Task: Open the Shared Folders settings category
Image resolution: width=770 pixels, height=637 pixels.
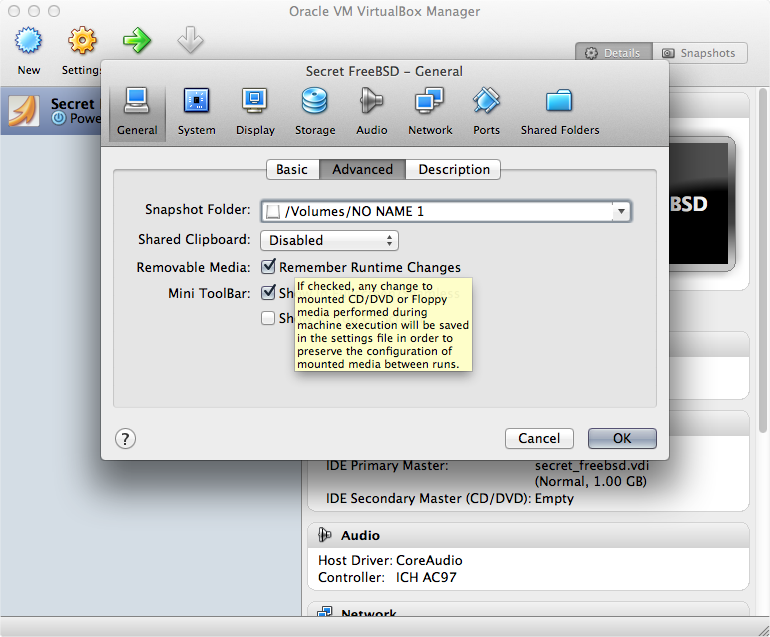Action: tap(560, 111)
